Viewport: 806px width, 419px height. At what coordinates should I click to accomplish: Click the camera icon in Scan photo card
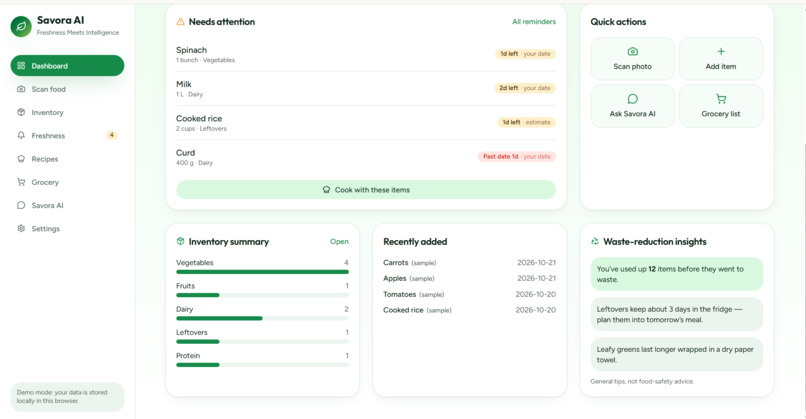tap(633, 51)
